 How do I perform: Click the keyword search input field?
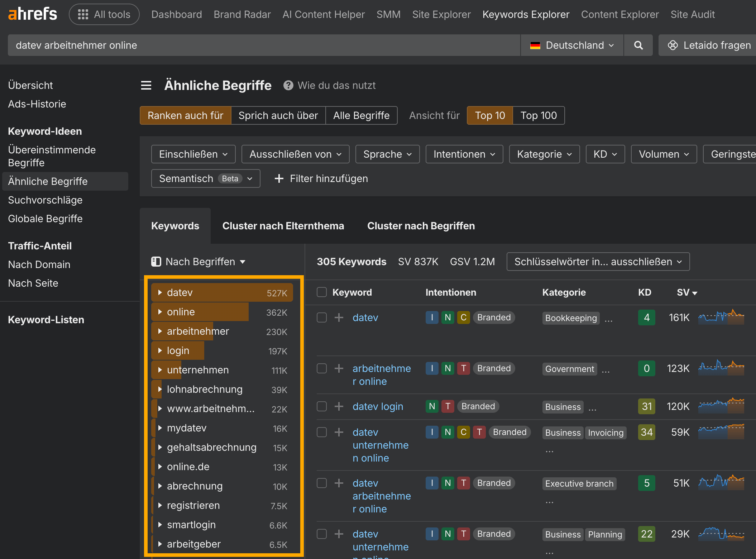264,45
